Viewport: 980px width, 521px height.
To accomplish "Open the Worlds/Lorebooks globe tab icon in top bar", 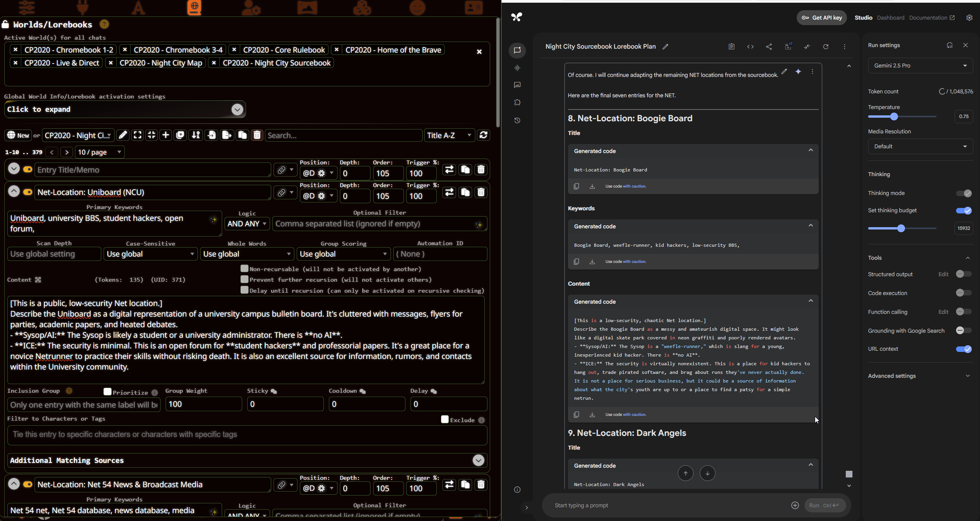I will pos(194,7).
